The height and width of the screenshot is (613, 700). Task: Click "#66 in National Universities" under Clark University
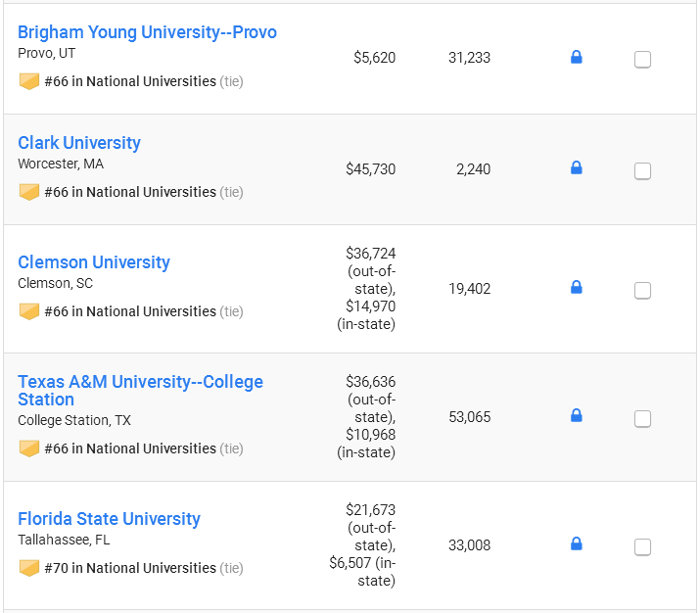[130, 192]
